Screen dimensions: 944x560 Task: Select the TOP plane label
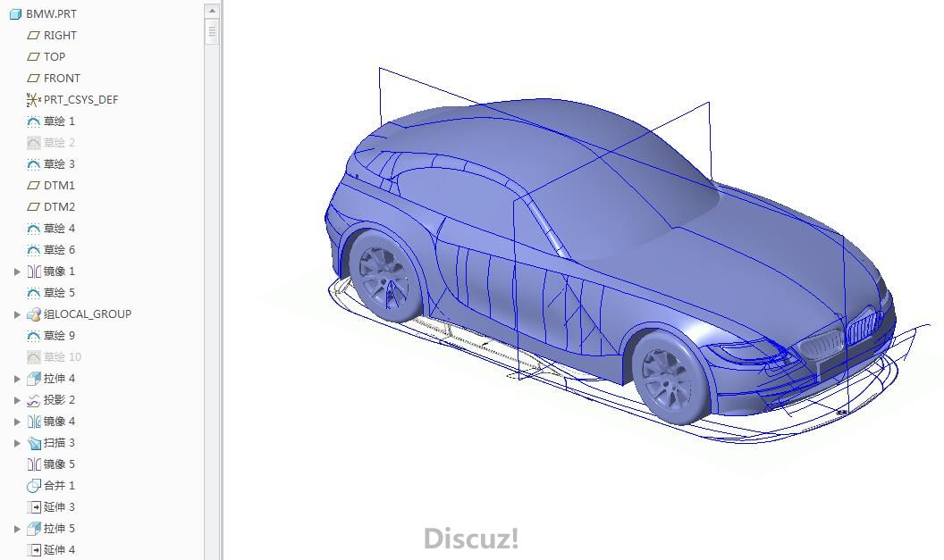(55, 56)
